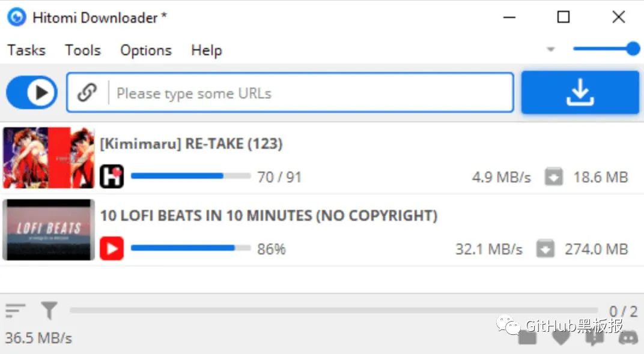Click the link icon in the URL box
Screen dimensions: 644x354
click(87, 93)
